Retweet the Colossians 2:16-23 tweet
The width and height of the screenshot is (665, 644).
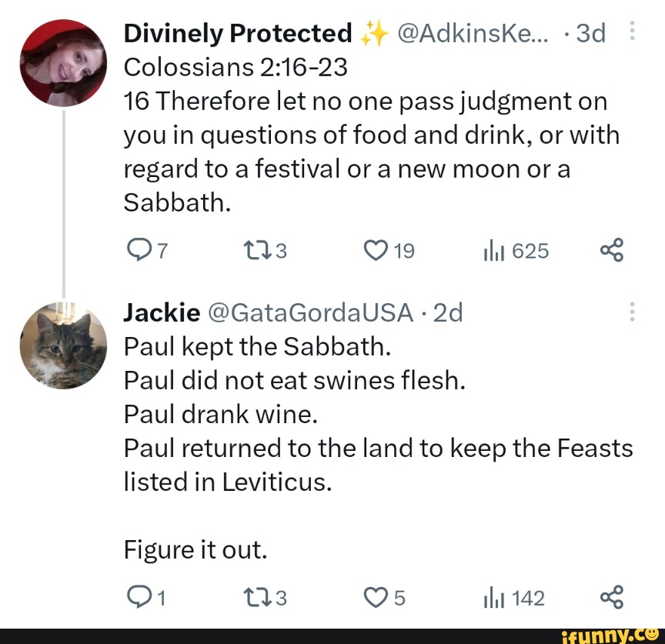(253, 250)
